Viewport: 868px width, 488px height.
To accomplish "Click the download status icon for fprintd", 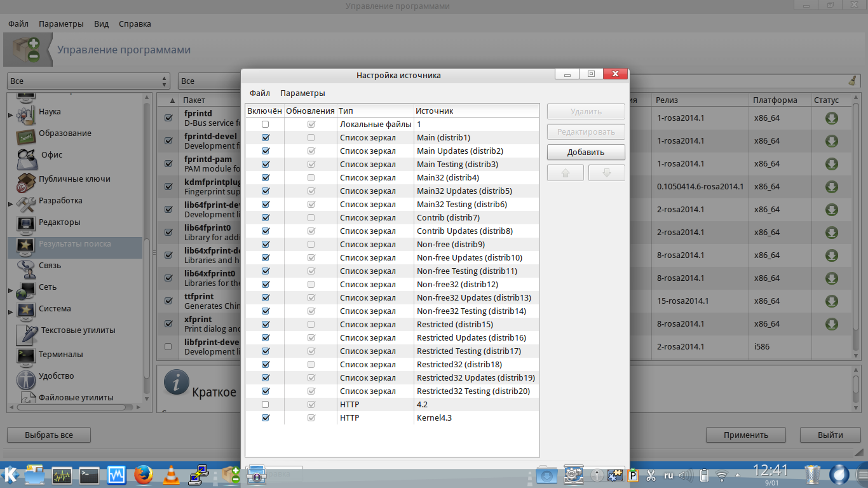I will click(831, 118).
